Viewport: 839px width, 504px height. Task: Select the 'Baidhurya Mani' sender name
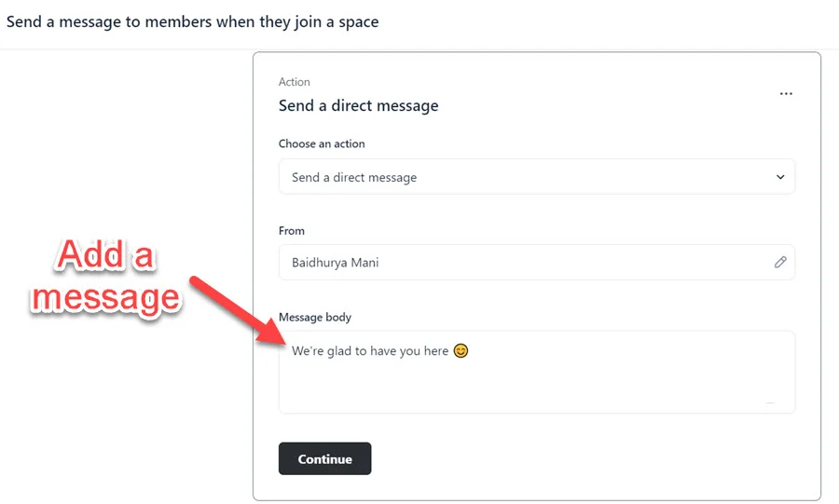pyautogui.click(x=335, y=263)
